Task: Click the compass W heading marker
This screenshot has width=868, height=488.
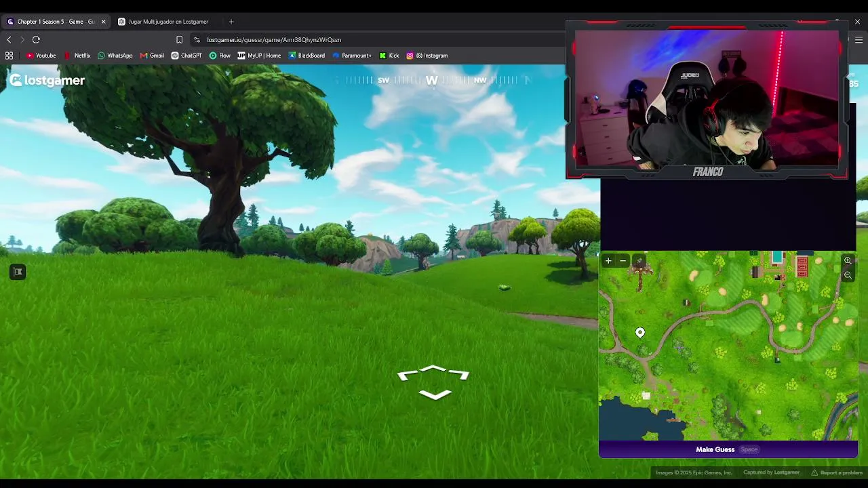Action: [431, 81]
